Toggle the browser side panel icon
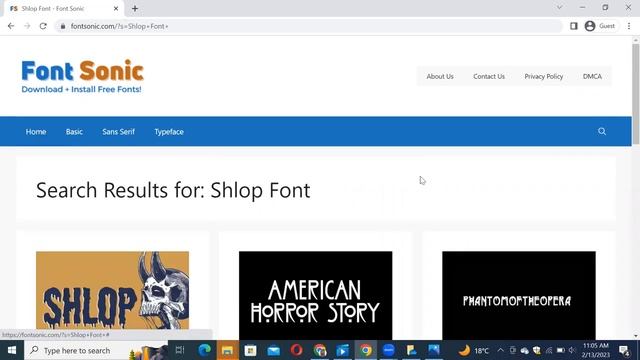Image resolution: width=640 pixels, height=360 pixels. 573,26
